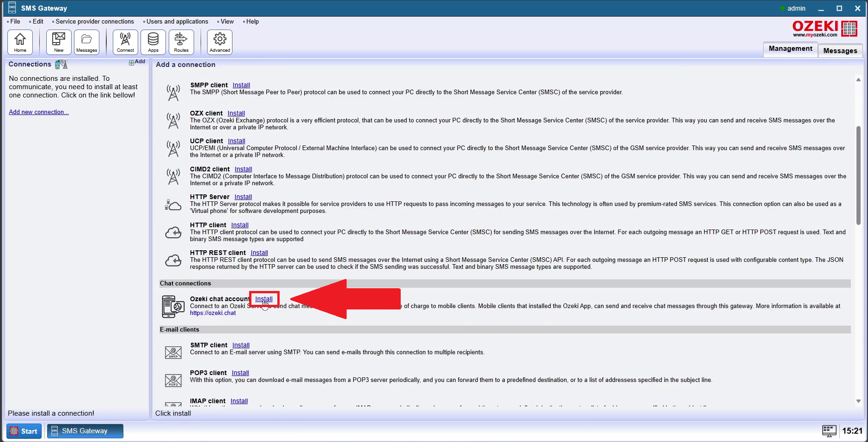
Task: Open the Routes signpost icon
Action: click(x=181, y=42)
